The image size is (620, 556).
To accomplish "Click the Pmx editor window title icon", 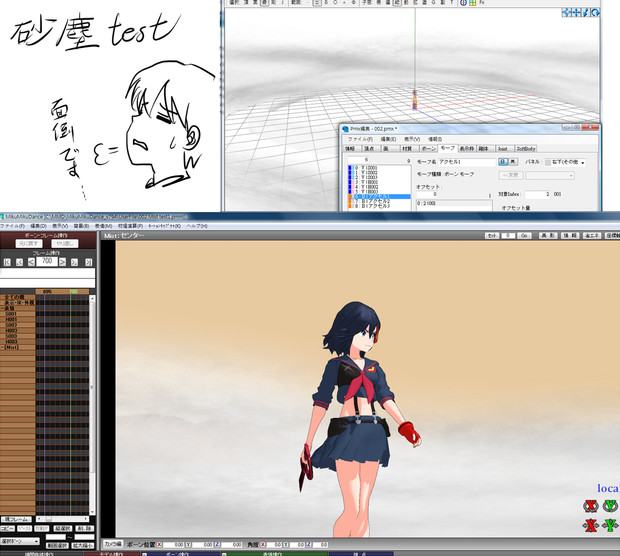I will click(x=345, y=129).
